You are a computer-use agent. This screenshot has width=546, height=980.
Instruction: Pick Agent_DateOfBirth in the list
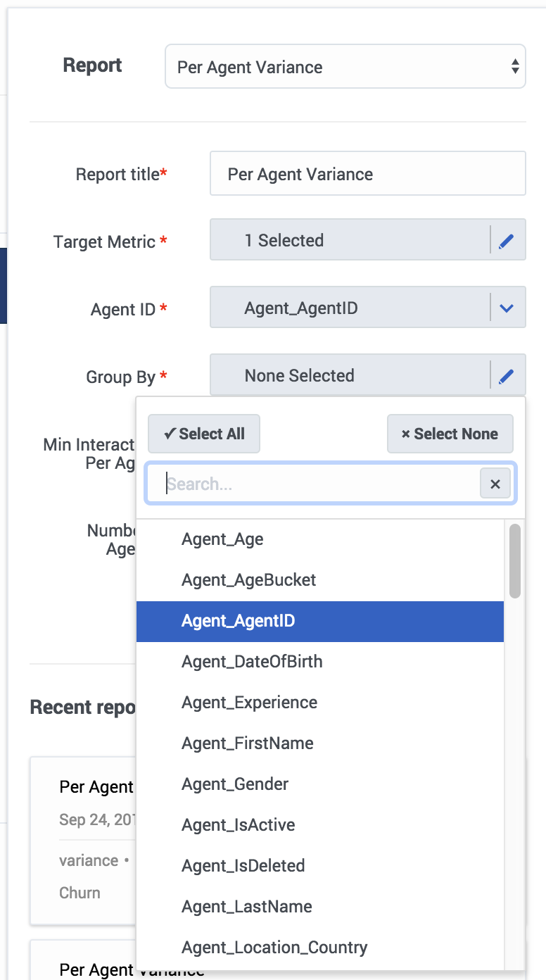click(252, 662)
